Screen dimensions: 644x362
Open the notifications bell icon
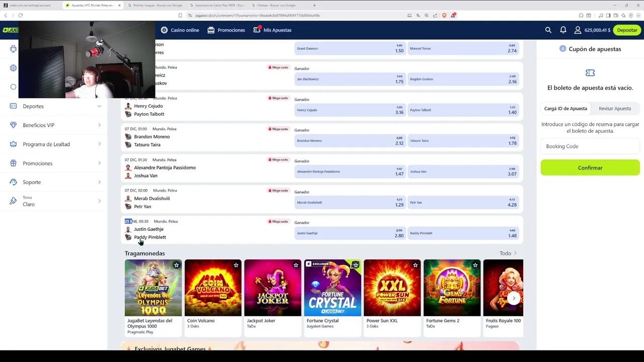point(563,30)
